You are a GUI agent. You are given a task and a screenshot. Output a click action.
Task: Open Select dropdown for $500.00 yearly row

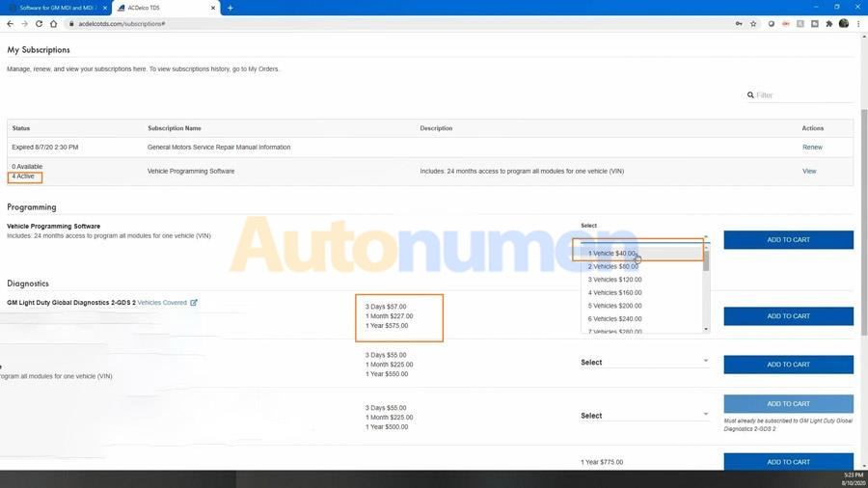coord(645,416)
